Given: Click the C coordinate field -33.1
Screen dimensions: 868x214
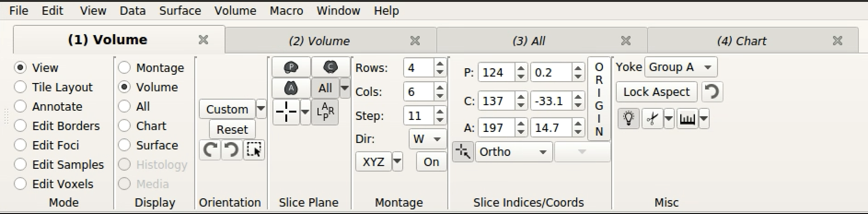Looking at the screenshot, I should [551, 101].
